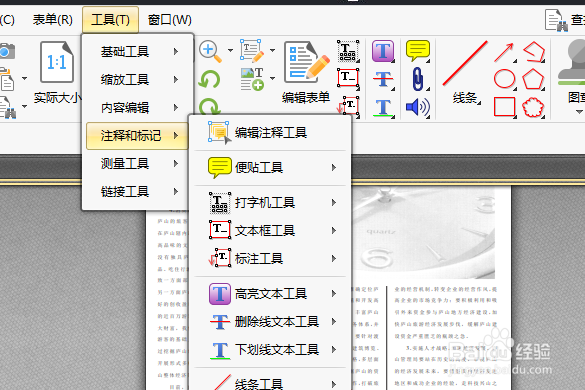Select the red pentagon polygon tool
The image size is (585, 390).
[x=534, y=79]
